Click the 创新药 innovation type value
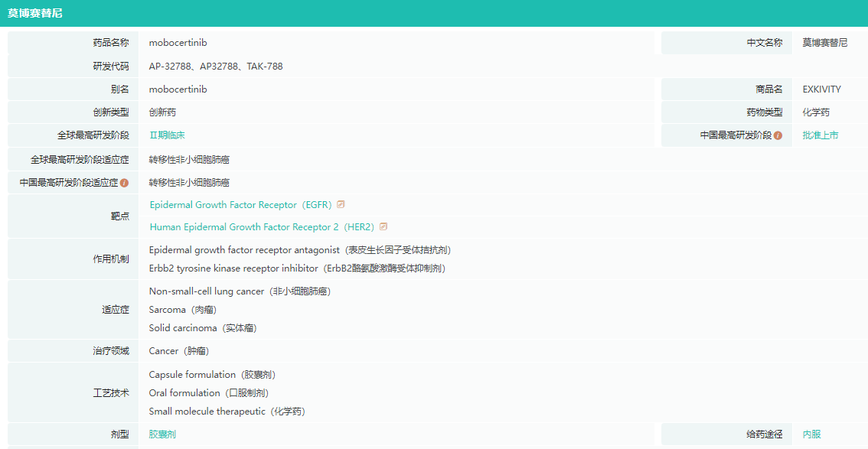Screen dimensions: 868x449 pos(162,112)
